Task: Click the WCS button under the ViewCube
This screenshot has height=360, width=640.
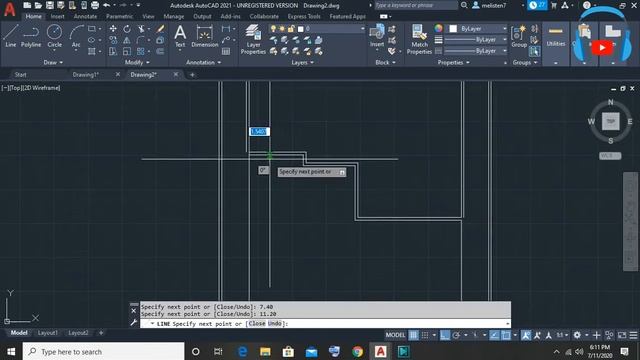Action: 610,156
